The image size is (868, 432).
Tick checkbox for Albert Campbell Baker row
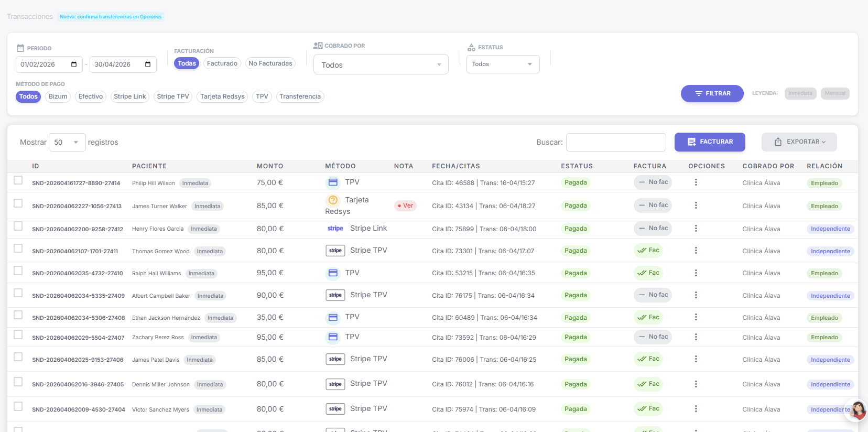[18, 293]
